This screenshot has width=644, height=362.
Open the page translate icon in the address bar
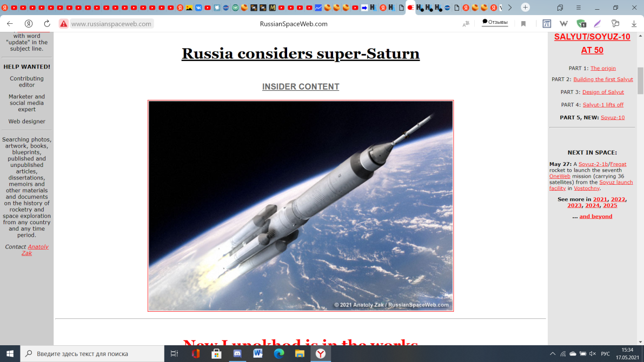pyautogui.click(x=466, y=24)
